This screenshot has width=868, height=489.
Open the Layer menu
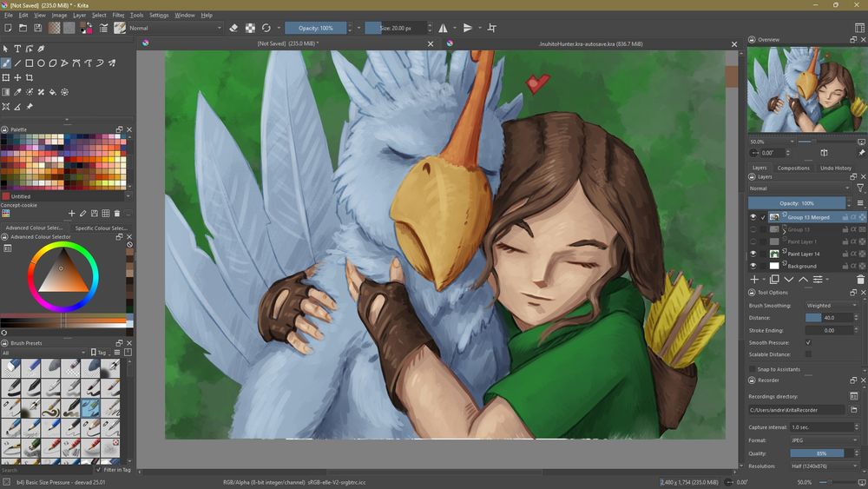click(x=79, y=15)
